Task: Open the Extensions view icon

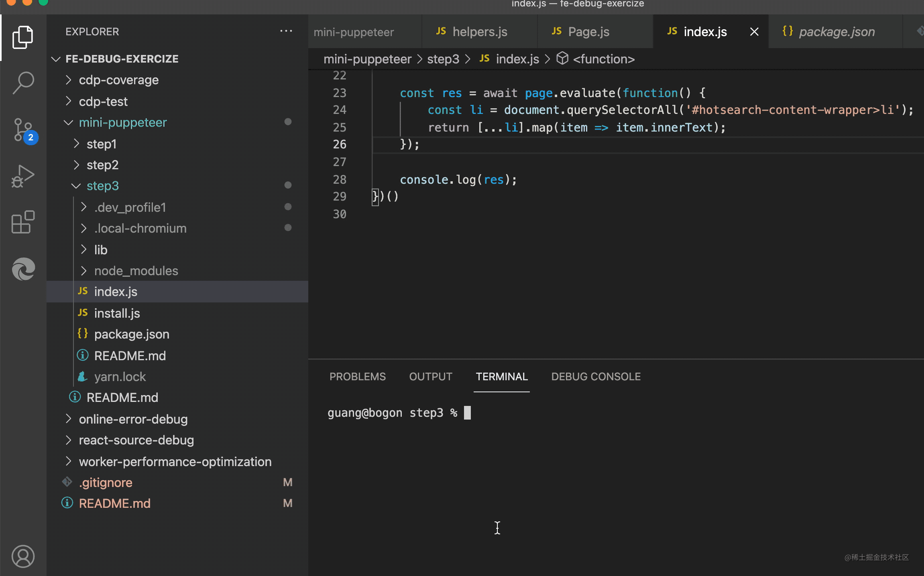Action: pyautogui.click(x=23, y=222)
